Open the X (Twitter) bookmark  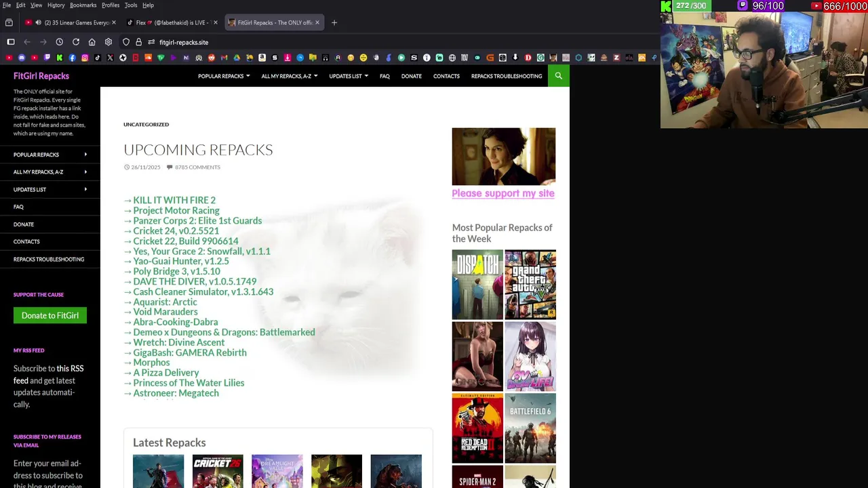tap(110, 58)
